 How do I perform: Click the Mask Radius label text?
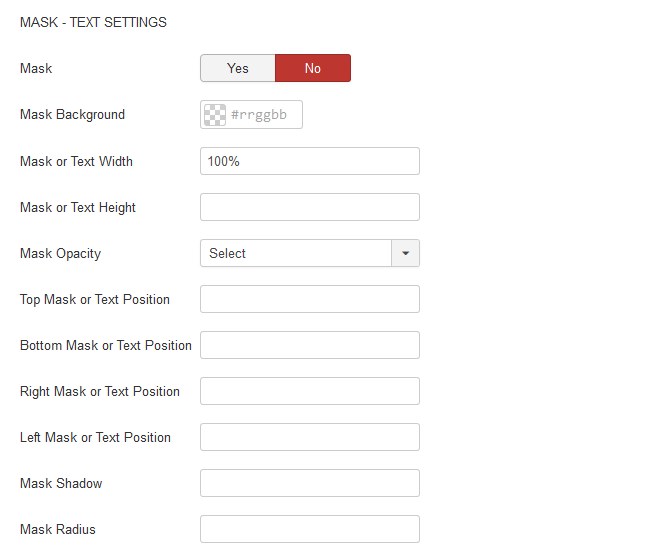pyautogui.click(x=58, y=529)
